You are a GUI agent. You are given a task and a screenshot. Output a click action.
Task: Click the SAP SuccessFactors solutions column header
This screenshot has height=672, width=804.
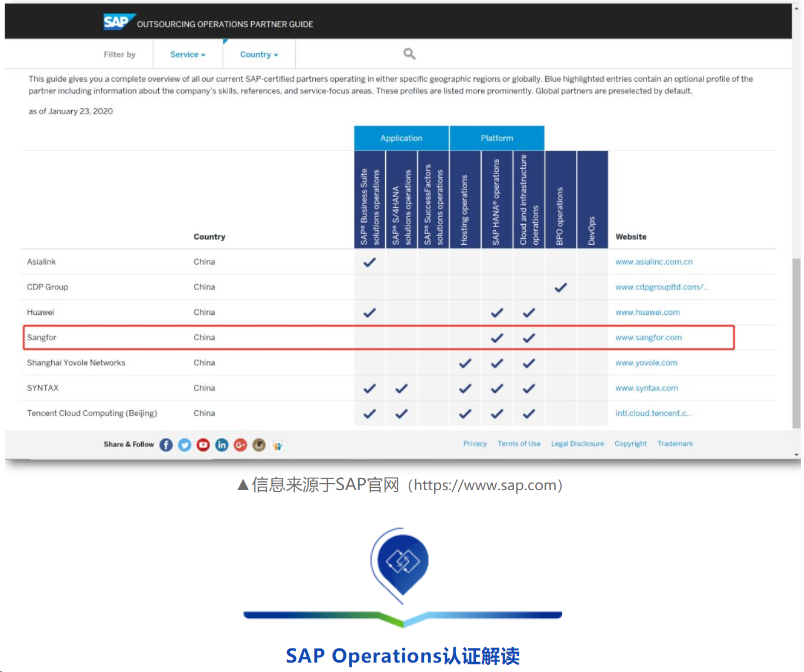click(433, 199)
